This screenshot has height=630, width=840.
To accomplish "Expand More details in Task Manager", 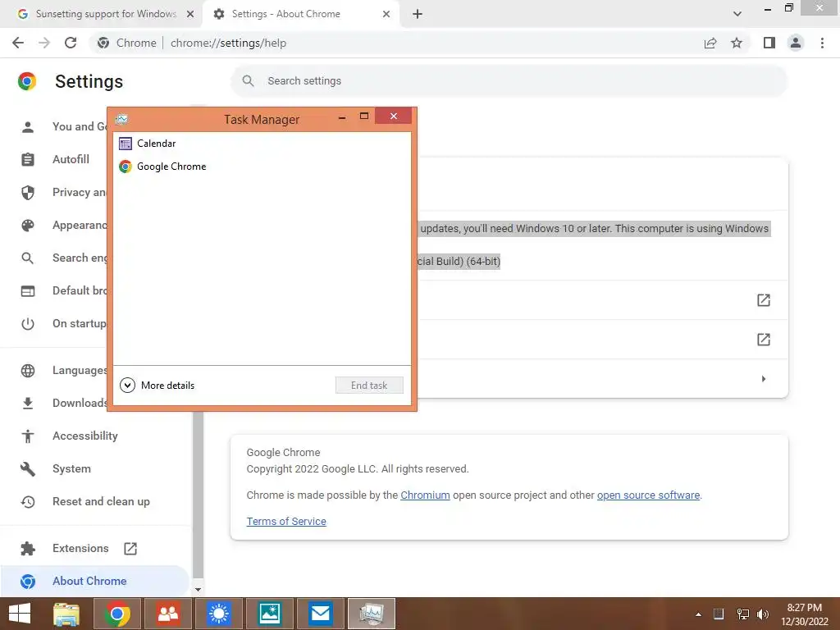I will (x=157, y=386).
